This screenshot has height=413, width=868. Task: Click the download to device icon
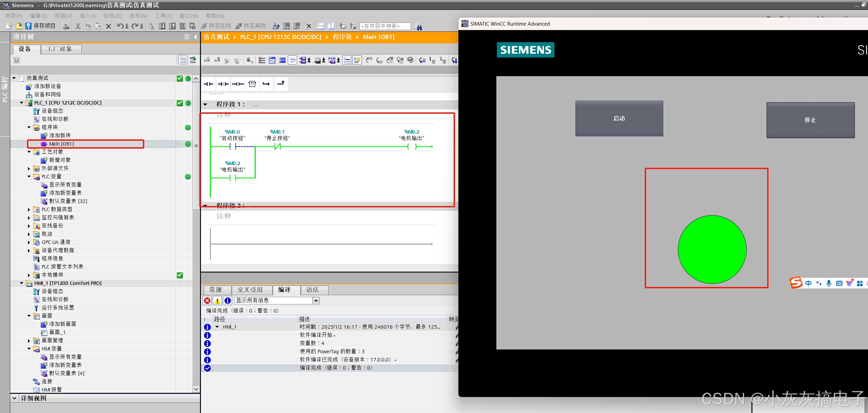tap(162, 26)
